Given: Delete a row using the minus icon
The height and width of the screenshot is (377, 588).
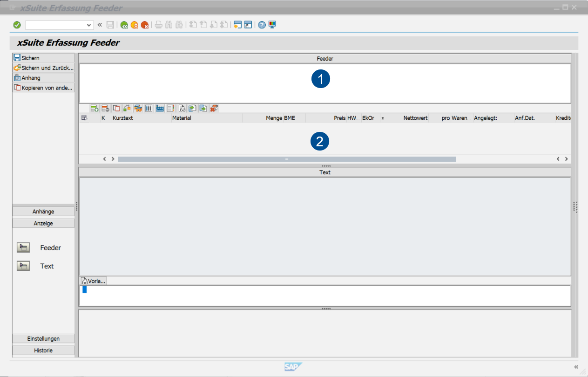Looking at the screenshot, I should click(x=105, y=108).
